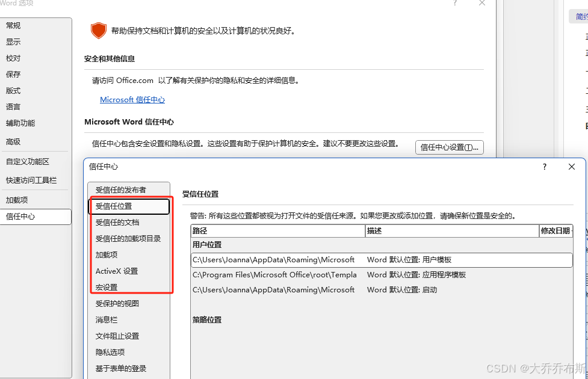Switch to 显示 settings
This screenshot has width=588, height=379.
tap(13, 42)
